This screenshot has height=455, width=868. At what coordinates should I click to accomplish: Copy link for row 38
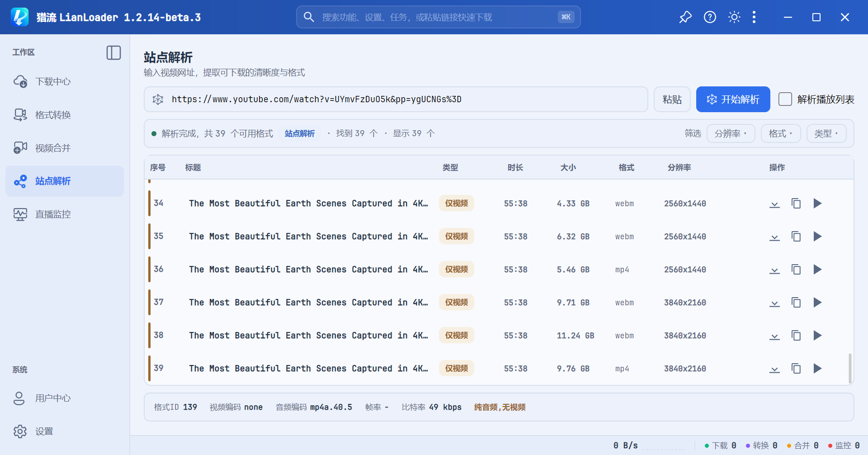point(796,336)
